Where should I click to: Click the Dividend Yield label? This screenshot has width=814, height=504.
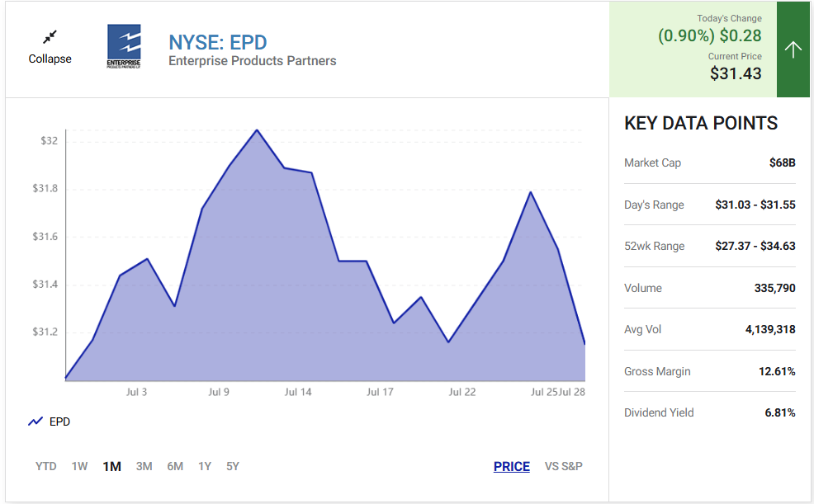tap(659, 412)
